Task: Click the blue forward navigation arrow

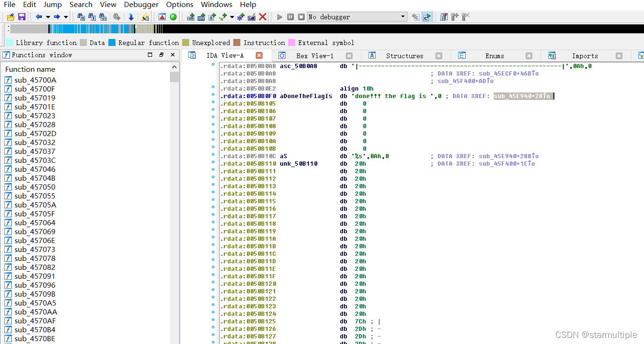Action: click(57, 17)
